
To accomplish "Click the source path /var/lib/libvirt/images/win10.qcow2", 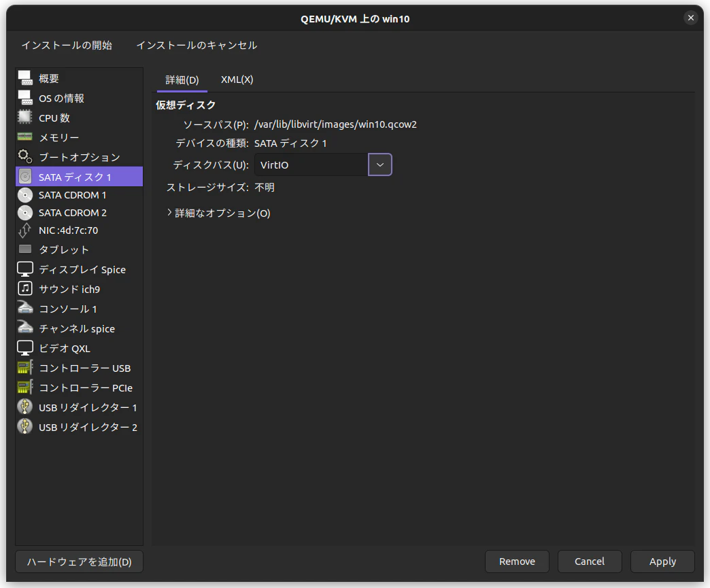I will 335,124.
